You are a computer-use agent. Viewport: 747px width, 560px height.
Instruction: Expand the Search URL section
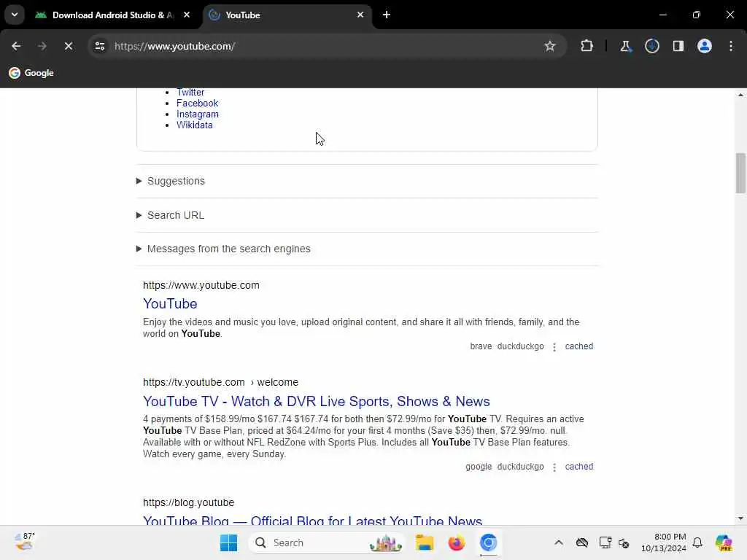coord(170,215)
